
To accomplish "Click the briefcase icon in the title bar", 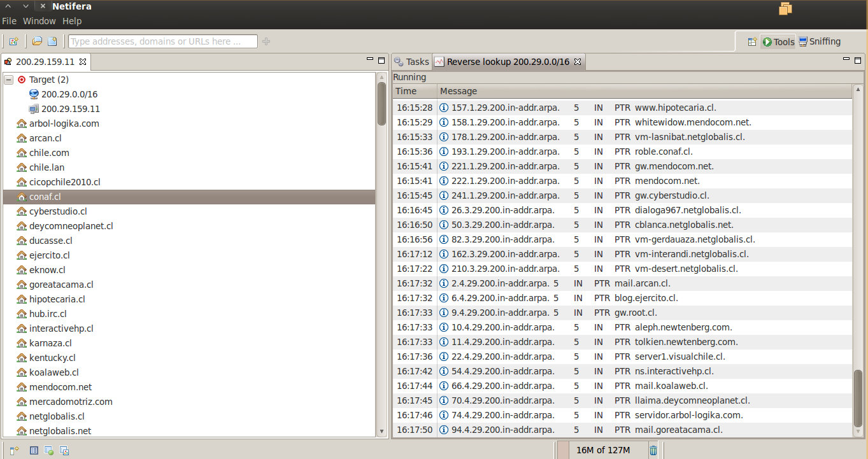I will 785,9.
